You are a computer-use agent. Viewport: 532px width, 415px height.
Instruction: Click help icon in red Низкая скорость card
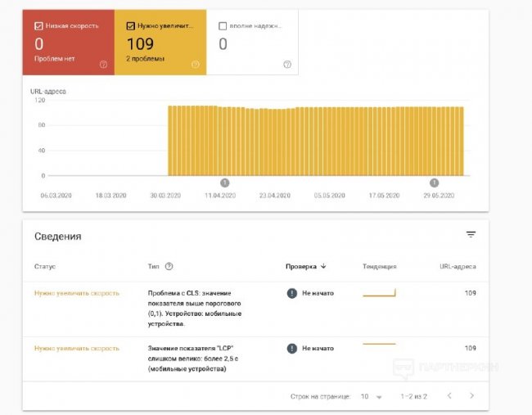[x=103, y=65]
